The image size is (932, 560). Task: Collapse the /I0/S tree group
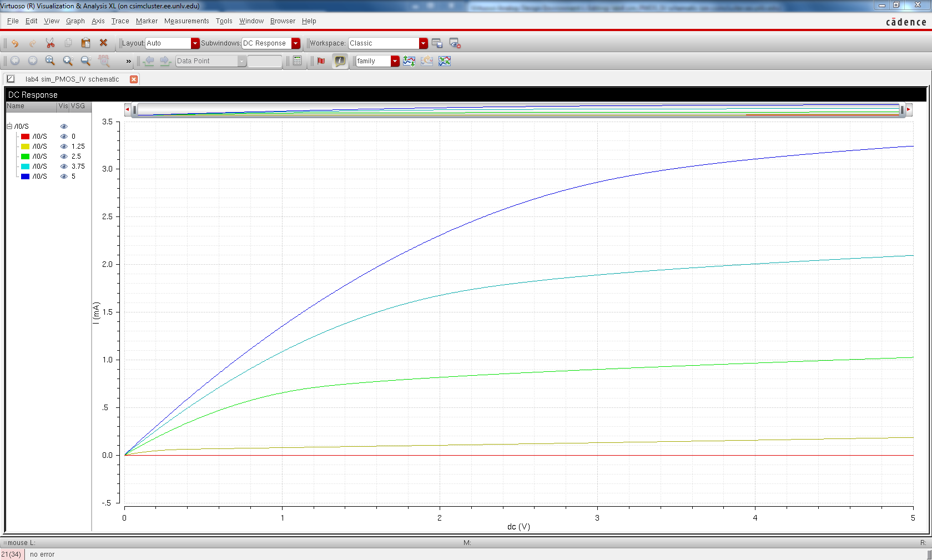pyautogui.click(x=9, y=127)
